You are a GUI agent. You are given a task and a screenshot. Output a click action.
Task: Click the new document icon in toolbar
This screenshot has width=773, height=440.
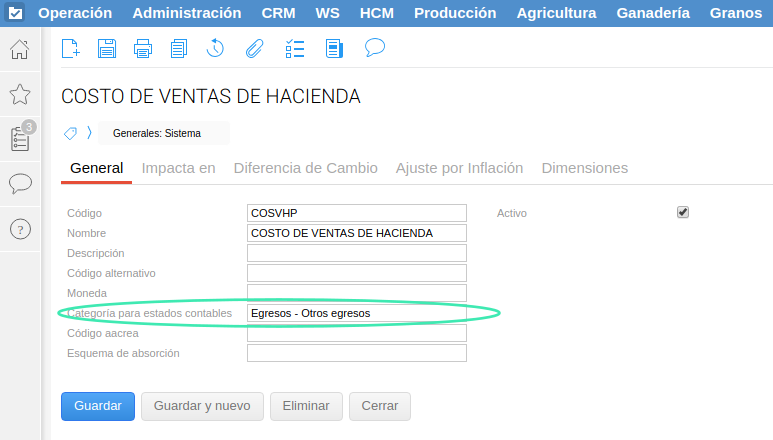(x=71, y=48)
